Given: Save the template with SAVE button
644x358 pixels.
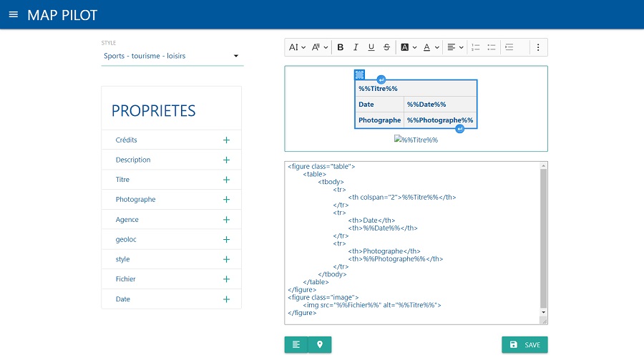Looking at the screenshot, I should tap(525, 344).
